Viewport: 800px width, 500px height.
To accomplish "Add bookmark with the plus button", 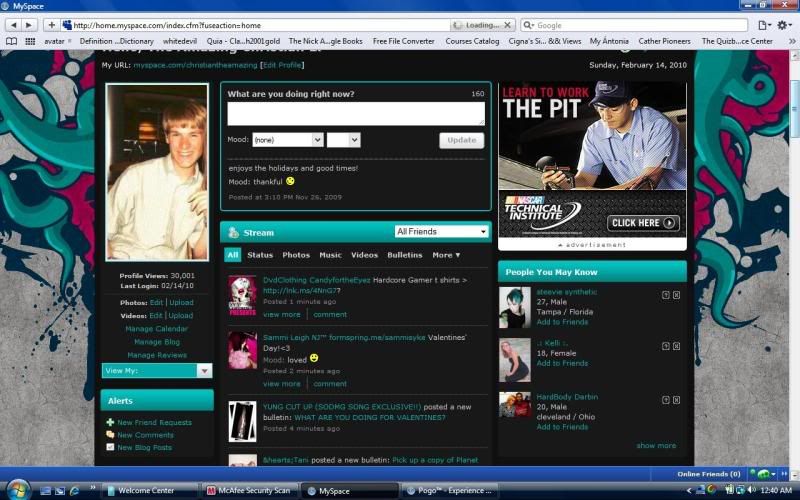I will tap(51, 25).
